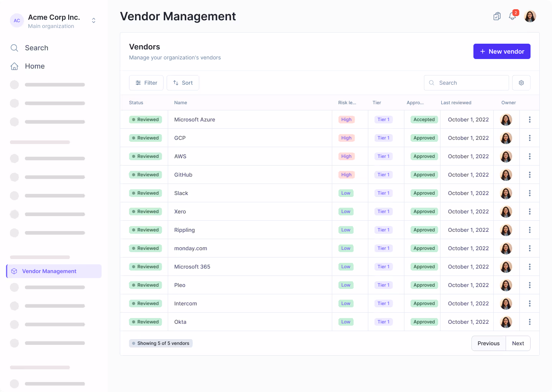Click the Reviewed status badge for Pleo

tap(146, 285)
